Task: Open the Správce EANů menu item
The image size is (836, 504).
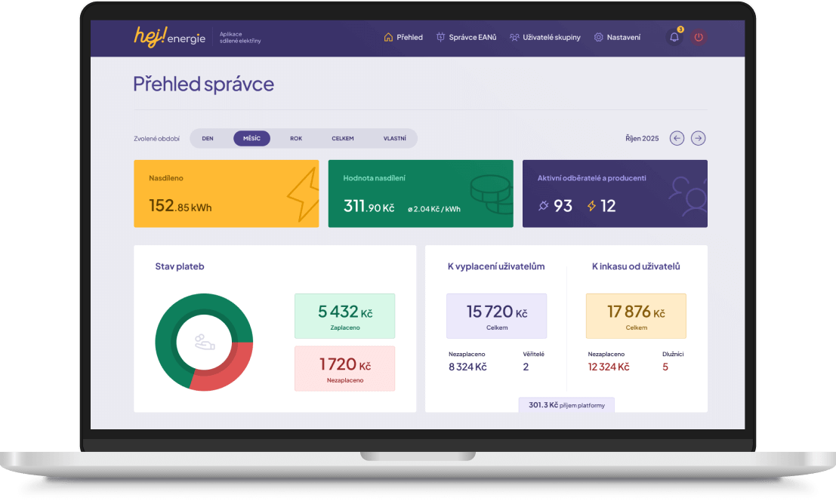Action: pyautogui.click(x=466, y=37)
